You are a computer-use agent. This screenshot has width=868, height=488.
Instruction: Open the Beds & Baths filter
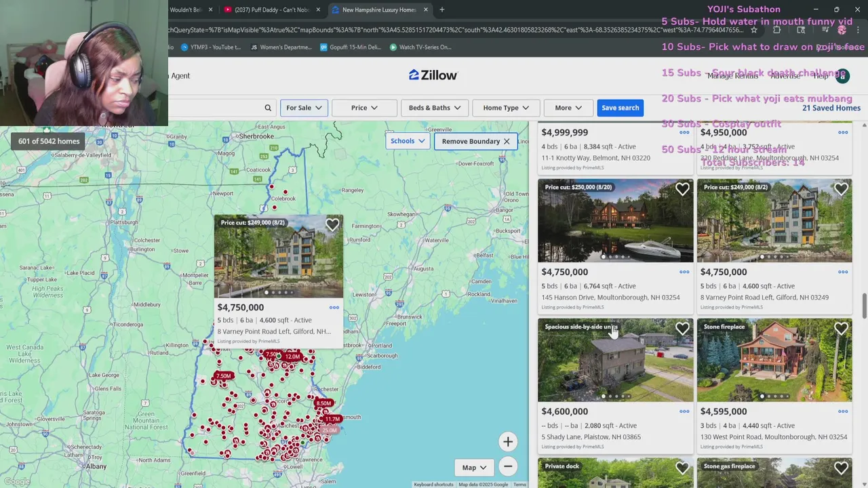(x=435, y=108)
